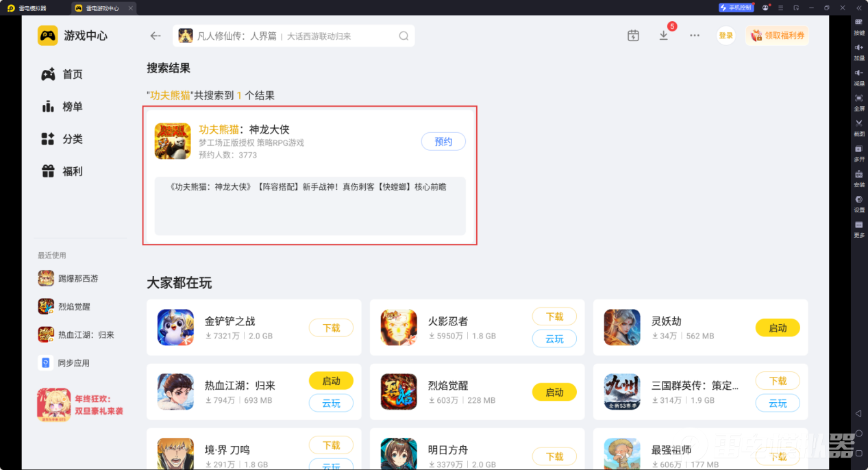Open the calendar check-in icon

[633, 36]
